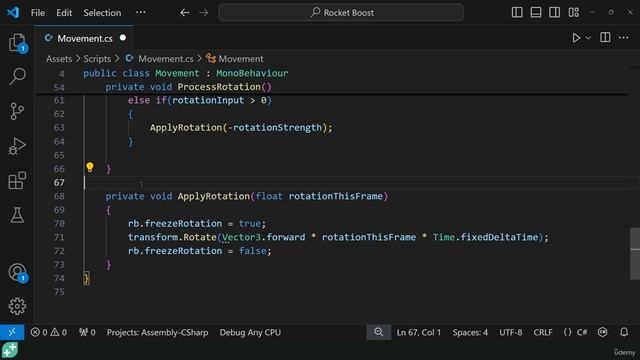Image resolution: width=640 pixels, height=360 pixels.
Task: Click 'true' value on line 70
Action: pyautogui.click(x=250, y=224)
